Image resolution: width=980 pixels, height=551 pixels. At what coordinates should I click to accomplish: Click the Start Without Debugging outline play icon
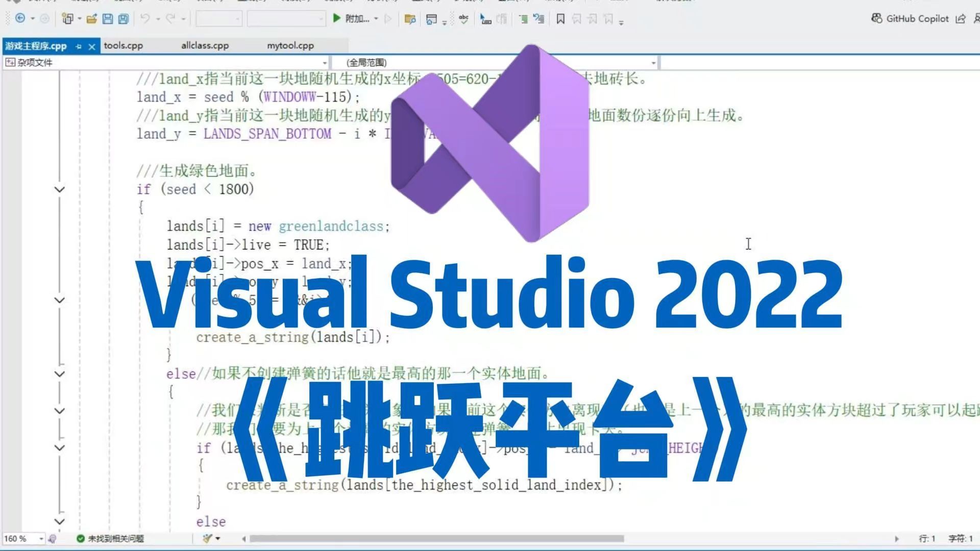[x=388, y=19]
